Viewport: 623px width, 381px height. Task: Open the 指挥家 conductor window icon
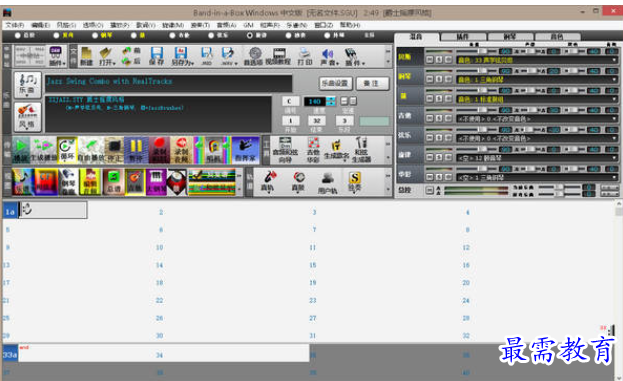tap(245, 150)
